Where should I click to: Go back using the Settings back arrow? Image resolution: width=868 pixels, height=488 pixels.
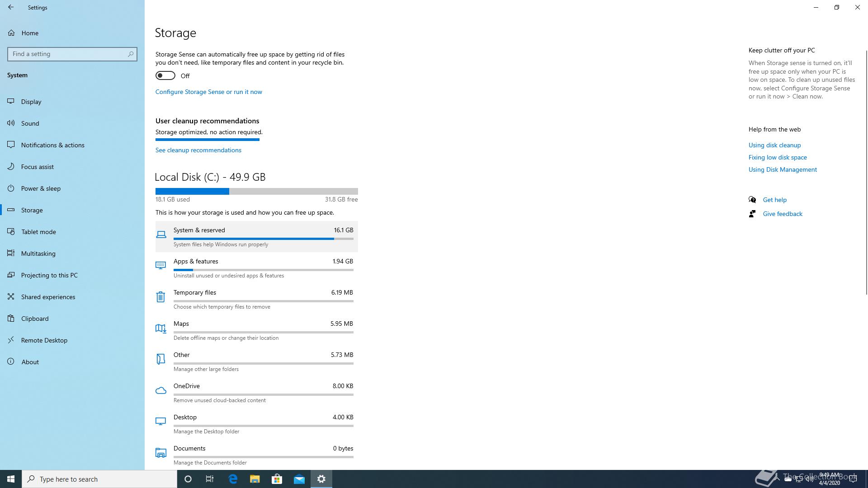(x=10, y=7)
